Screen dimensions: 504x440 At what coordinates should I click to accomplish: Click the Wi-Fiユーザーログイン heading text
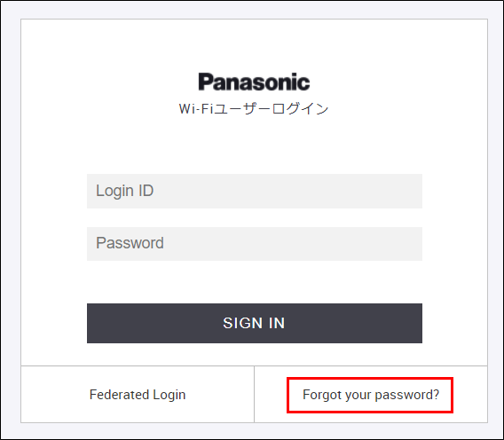click(x=254, y=108)
